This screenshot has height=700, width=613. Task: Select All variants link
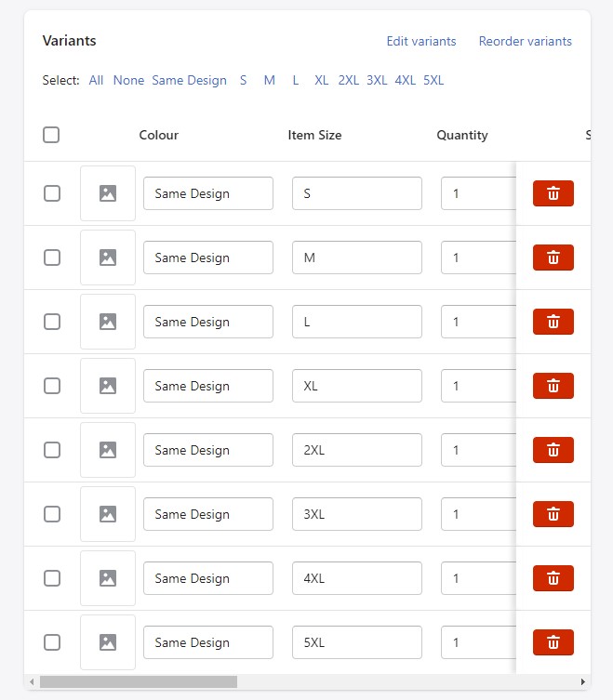pos(96,80)
